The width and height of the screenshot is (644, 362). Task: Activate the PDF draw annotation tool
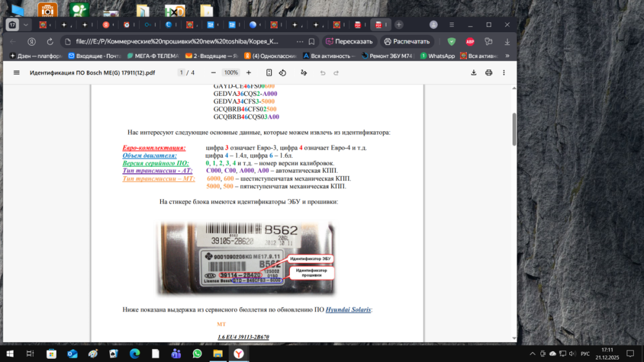click(x=303, y=73)
